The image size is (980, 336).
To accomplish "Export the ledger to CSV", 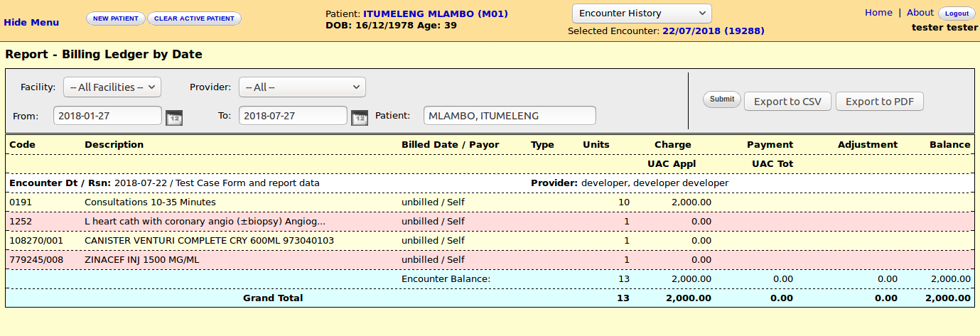I will point(787,102).
